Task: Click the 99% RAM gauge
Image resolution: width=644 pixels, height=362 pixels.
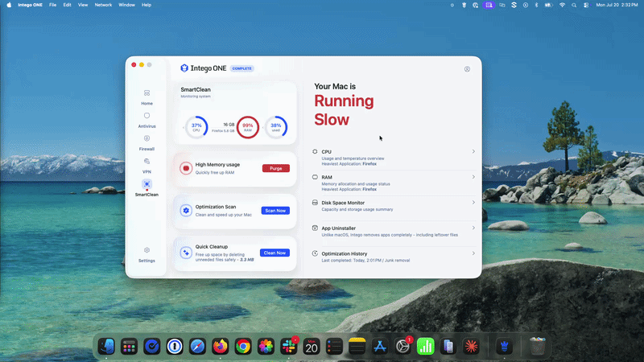Action: (248, 127)
